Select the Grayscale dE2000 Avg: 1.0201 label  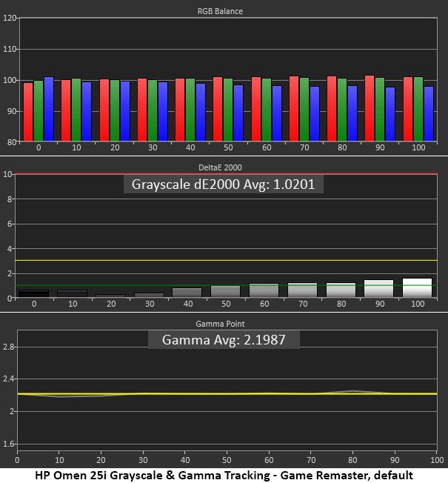pyautogui.click(x=223, y=184)
